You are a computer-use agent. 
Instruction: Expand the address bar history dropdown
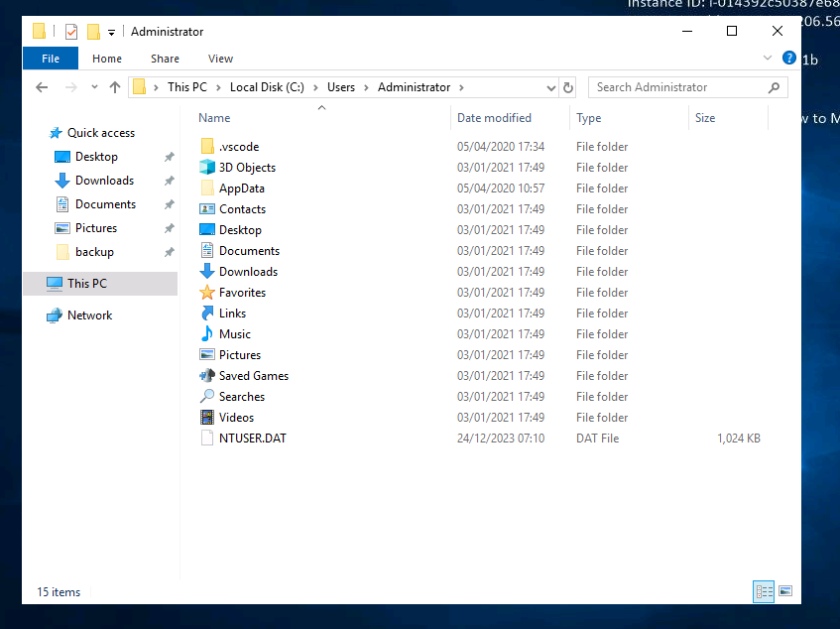[x=550, y=87]
